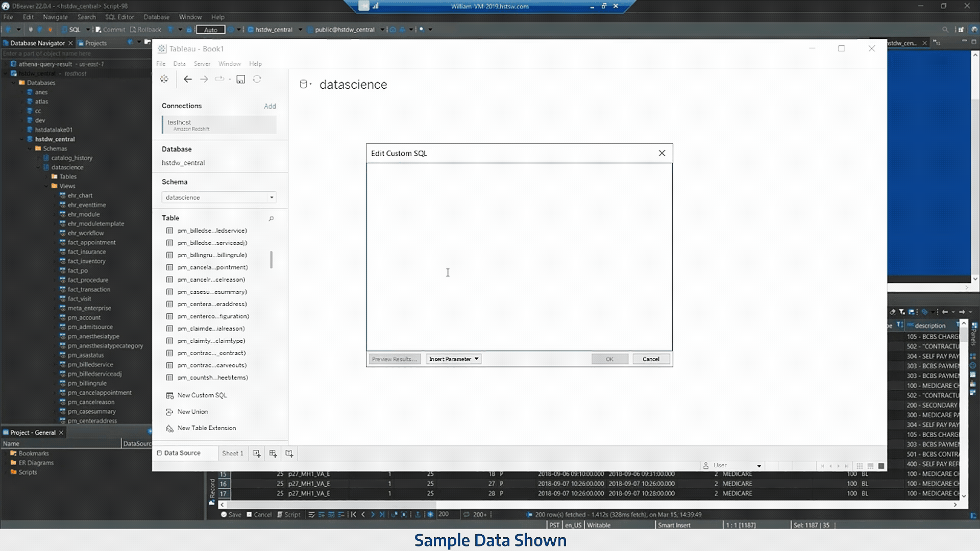Click the Commit button in DBeaver toolbar
980x551 pixels.
110,30
